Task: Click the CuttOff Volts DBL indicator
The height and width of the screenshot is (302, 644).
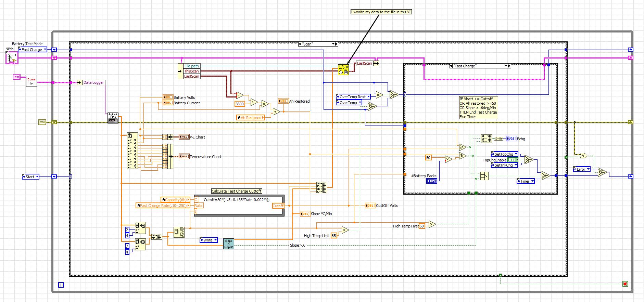Action: point(370,206)
